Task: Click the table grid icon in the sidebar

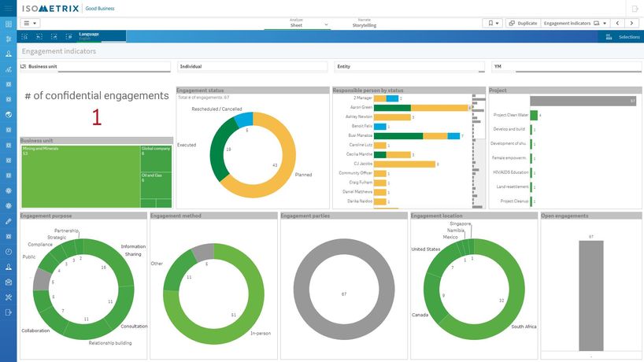Action: click(8, 24)
